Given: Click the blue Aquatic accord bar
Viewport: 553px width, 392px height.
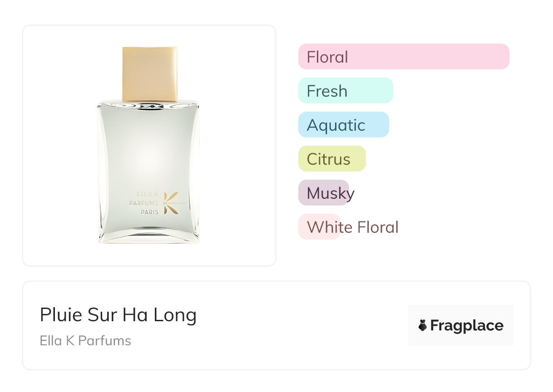Looking at the screenshot, I should tap(343, 125).
